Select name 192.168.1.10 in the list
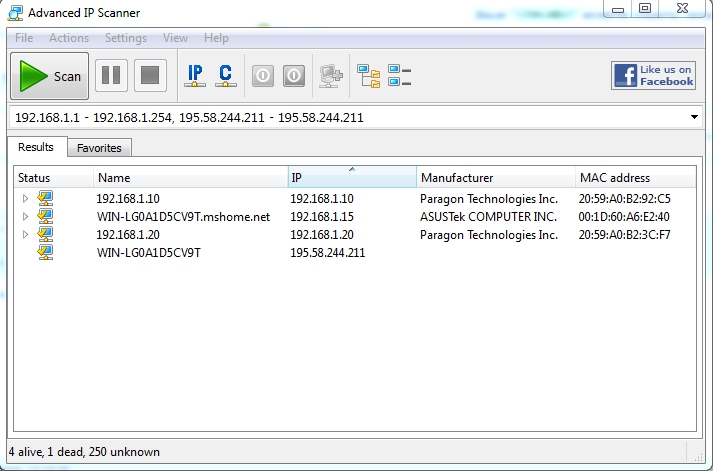Screen dimensions: 713x471 pyautogui.click(x=128, y=199)
